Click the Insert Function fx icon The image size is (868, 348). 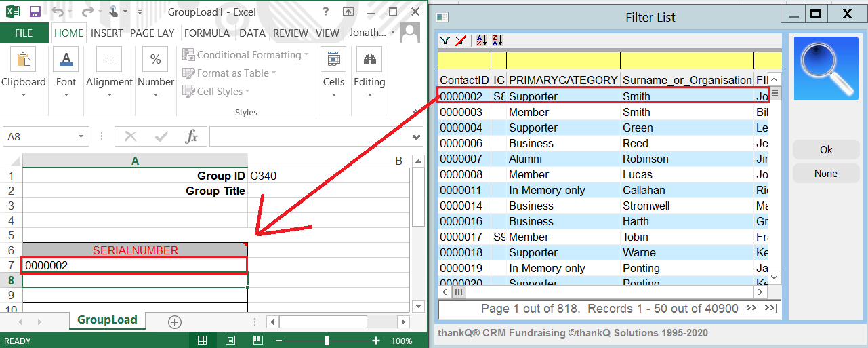[x=192, y=137]
